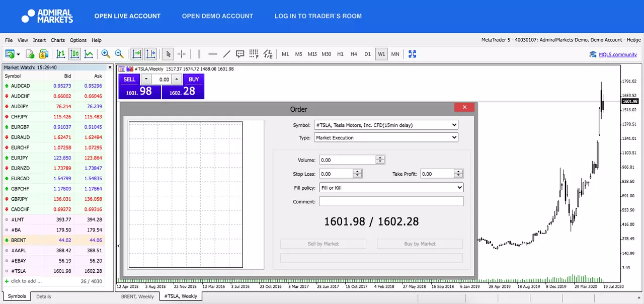Viewport: 644px width, 304px height.
Task: Set timeframe to M15
Action: pyautogui.click(x=312, y=54)
